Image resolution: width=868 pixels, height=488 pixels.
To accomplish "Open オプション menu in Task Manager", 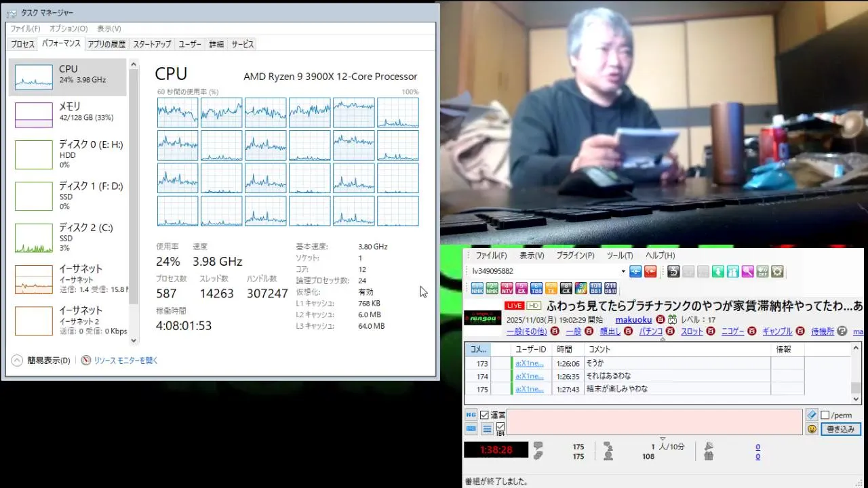I will pyautogui.click(x=68, y=28).
